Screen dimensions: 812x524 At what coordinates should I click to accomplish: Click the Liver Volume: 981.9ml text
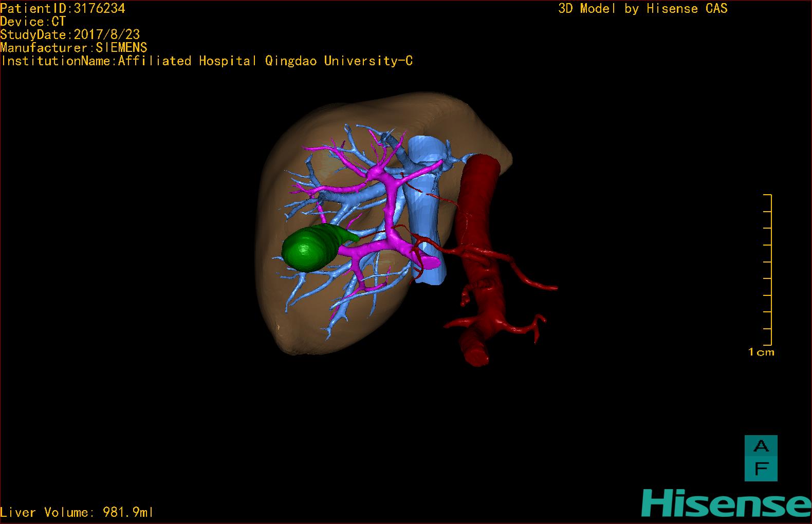77,512
